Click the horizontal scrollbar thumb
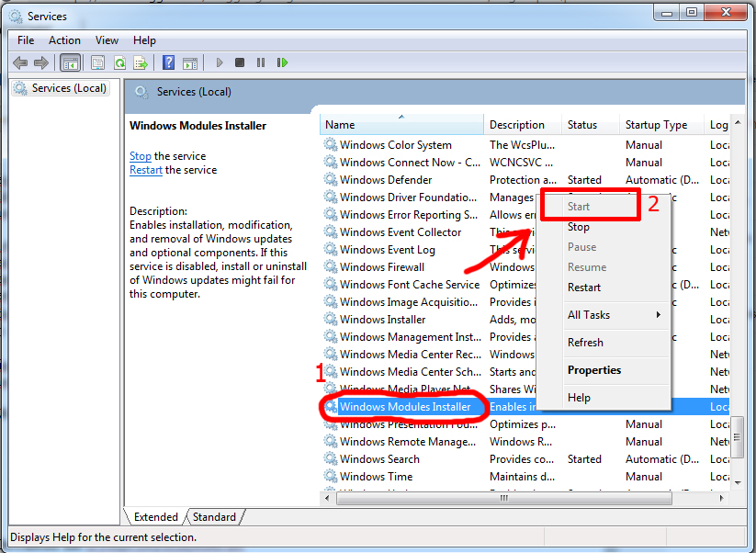 [x=503, y=498]
